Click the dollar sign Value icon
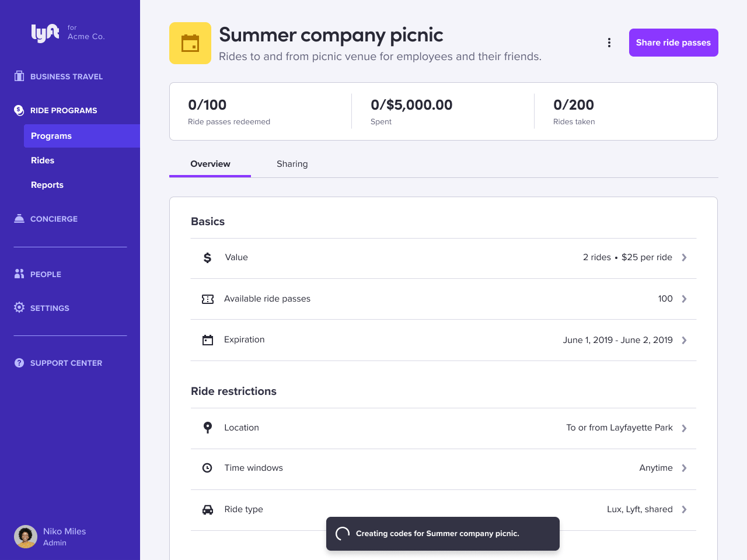The height and width of the screenshot is (560, 747). [x=207, y=257]
